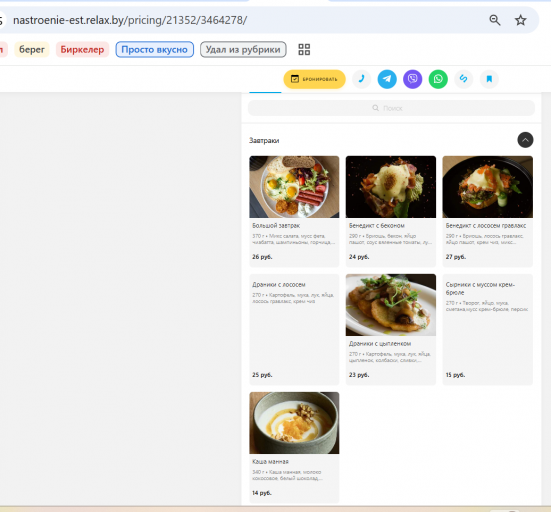551x512 pixels.
Task: Select the Каша манная title
Action: coord(270,462)
